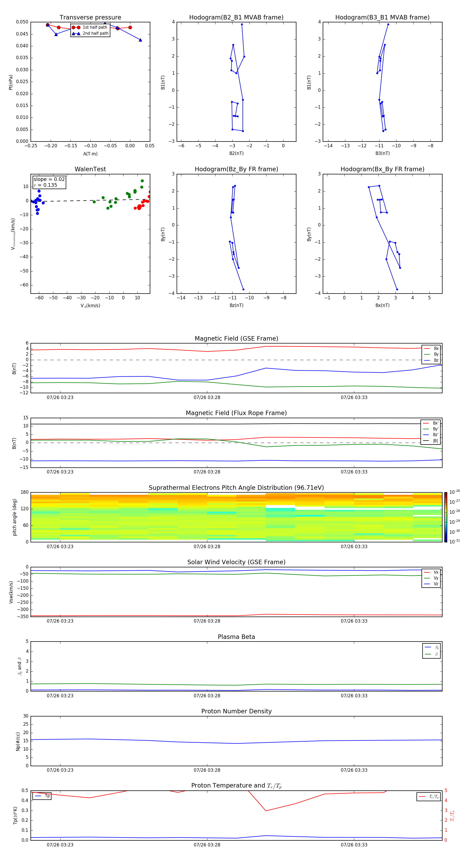Click the "V_remaining(km/s)" y-axis label
473x868 pixels.
pos(13,234)
